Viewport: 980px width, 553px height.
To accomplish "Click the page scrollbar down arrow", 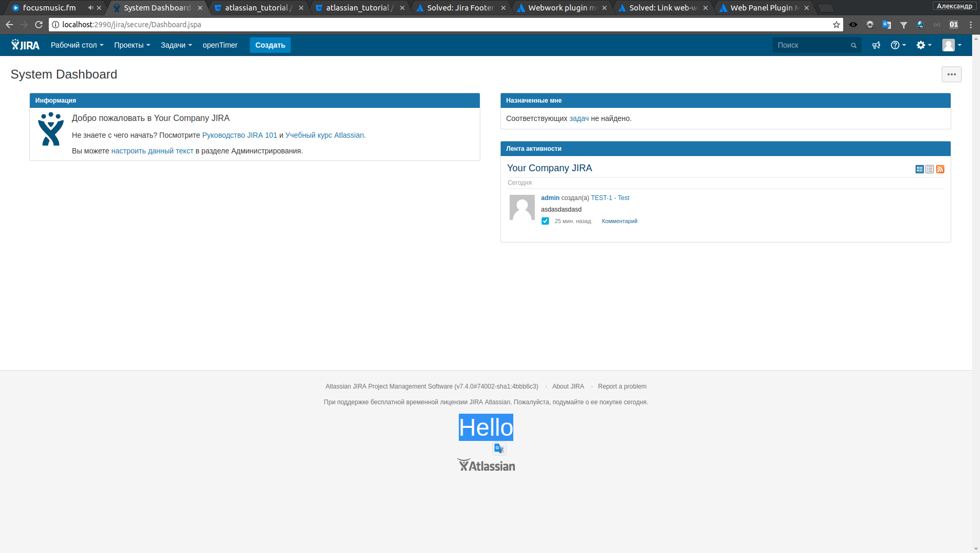I will pos(976,549).
